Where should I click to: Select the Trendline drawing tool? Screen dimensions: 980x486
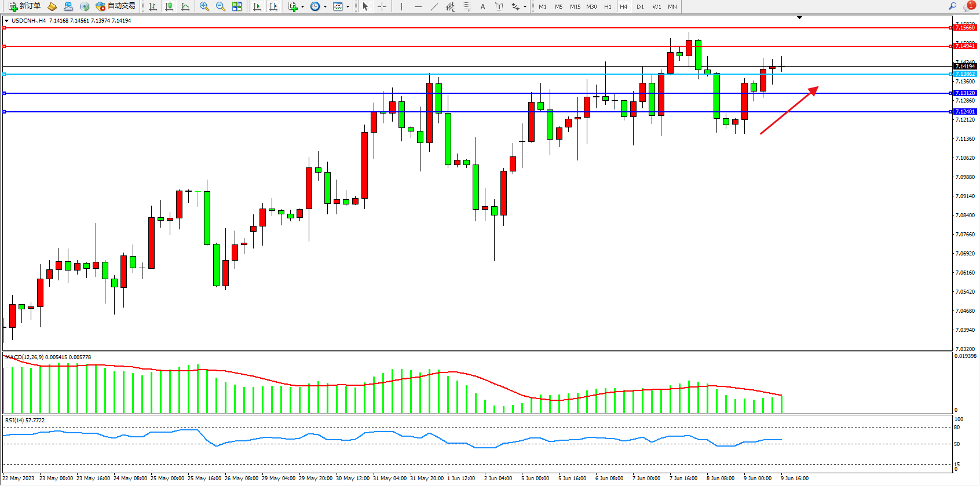pos(434,6)
